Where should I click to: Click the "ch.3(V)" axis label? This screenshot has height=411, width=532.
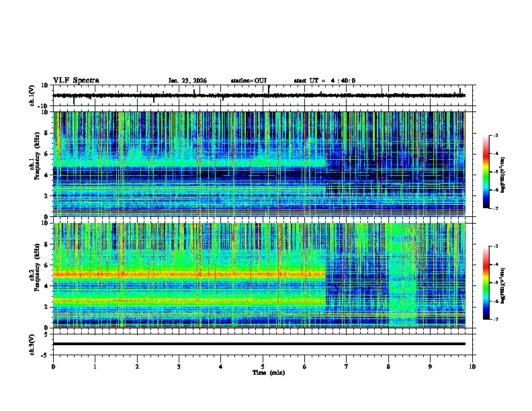[x=32, y=345]
